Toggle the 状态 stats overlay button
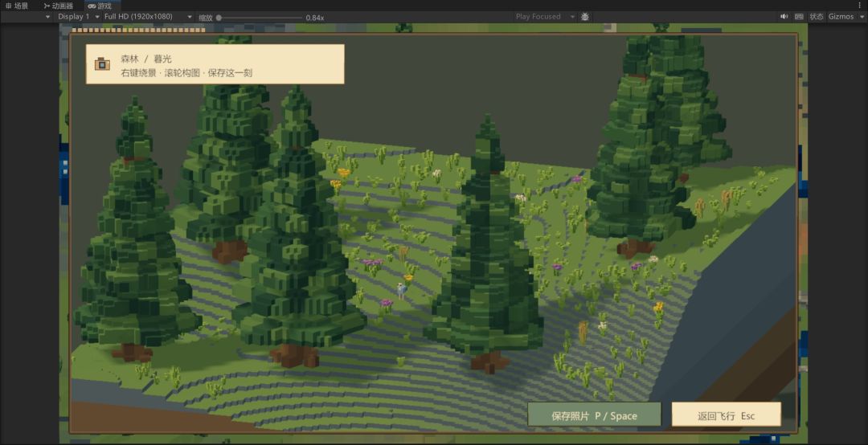The width and height of the screenshot is (868, 445). [x=817, y=17]
